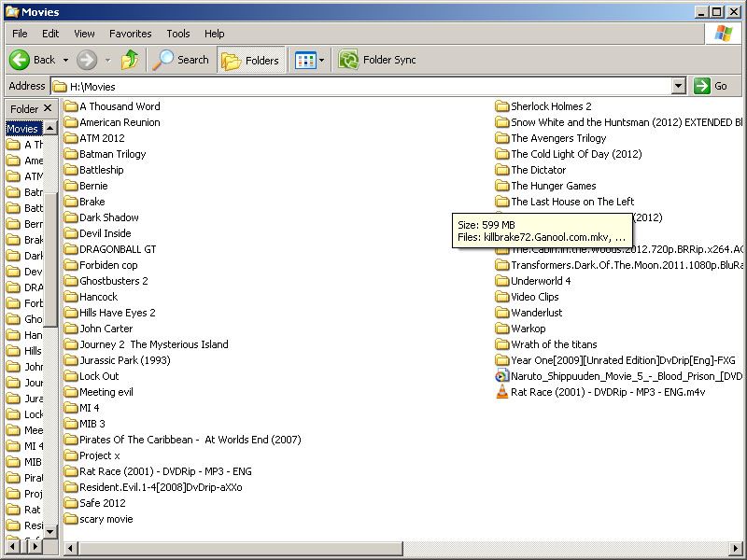Select the MI 4 folder name

click(90, 408)
